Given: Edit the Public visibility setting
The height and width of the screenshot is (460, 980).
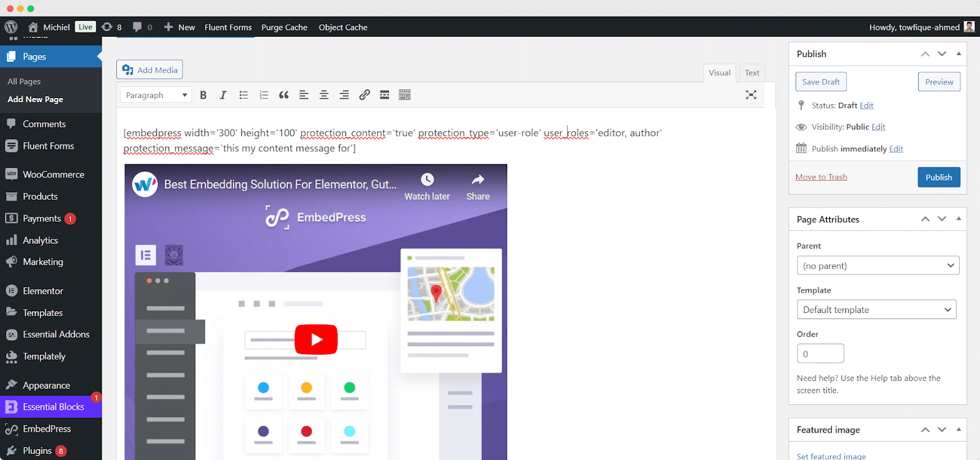Looking at the screenshot, I should click(x=878, y=127).
